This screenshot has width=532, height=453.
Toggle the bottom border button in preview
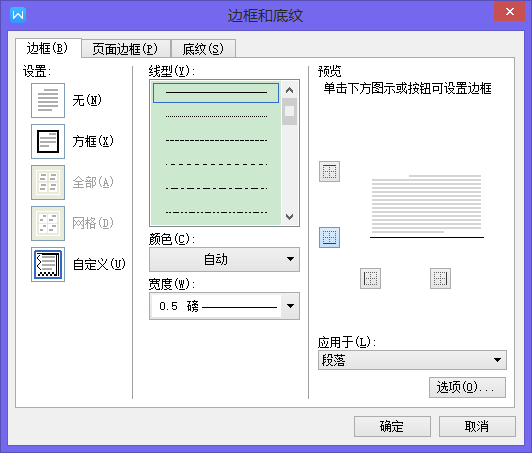tap(329, 237)
